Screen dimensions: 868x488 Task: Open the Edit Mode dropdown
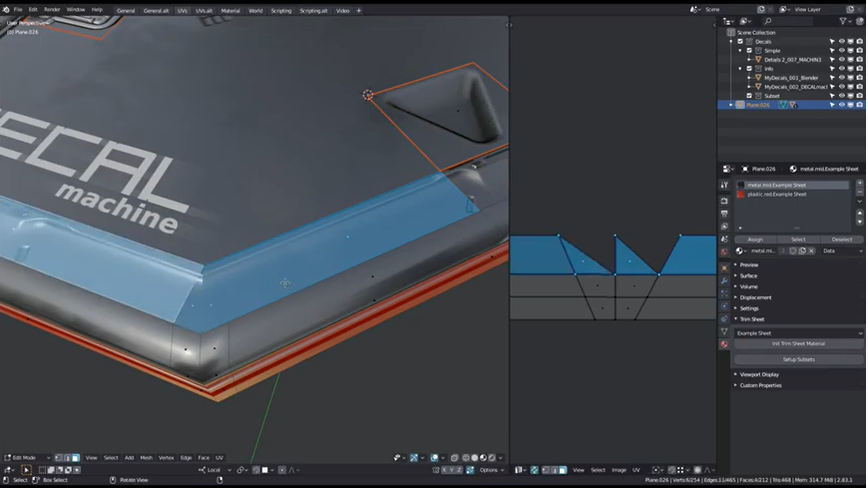pos(27,458)
